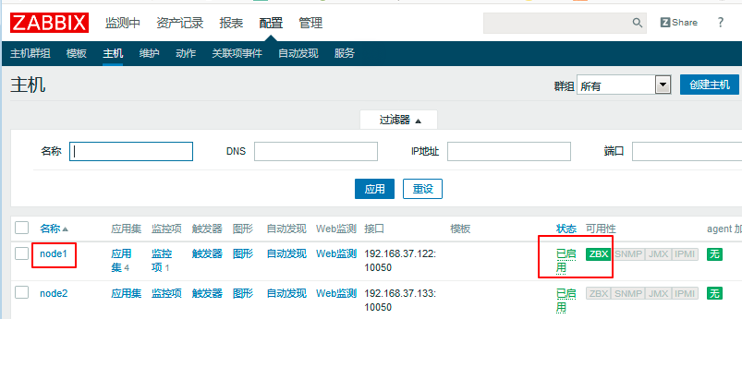Open node1 Web监测 link
This screenshot has width=751, height=375.
point(336,254)
